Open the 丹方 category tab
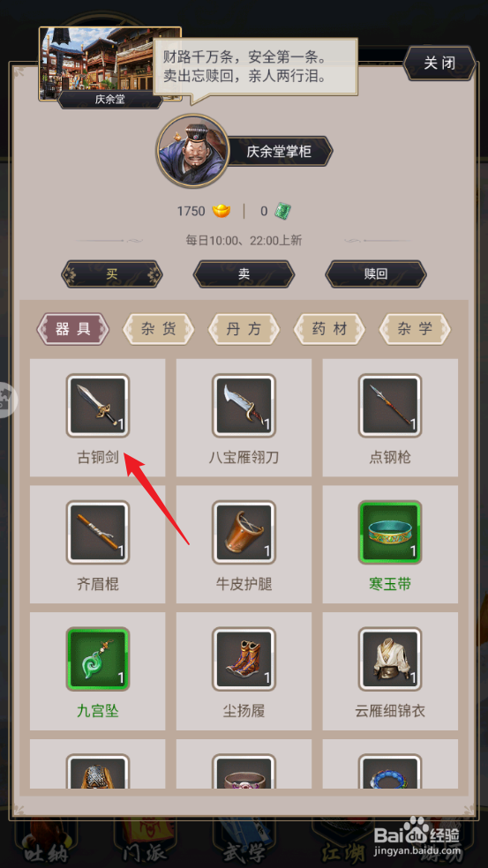The width and height of the screenshot is (488, 868). click(x=244, y=329)
